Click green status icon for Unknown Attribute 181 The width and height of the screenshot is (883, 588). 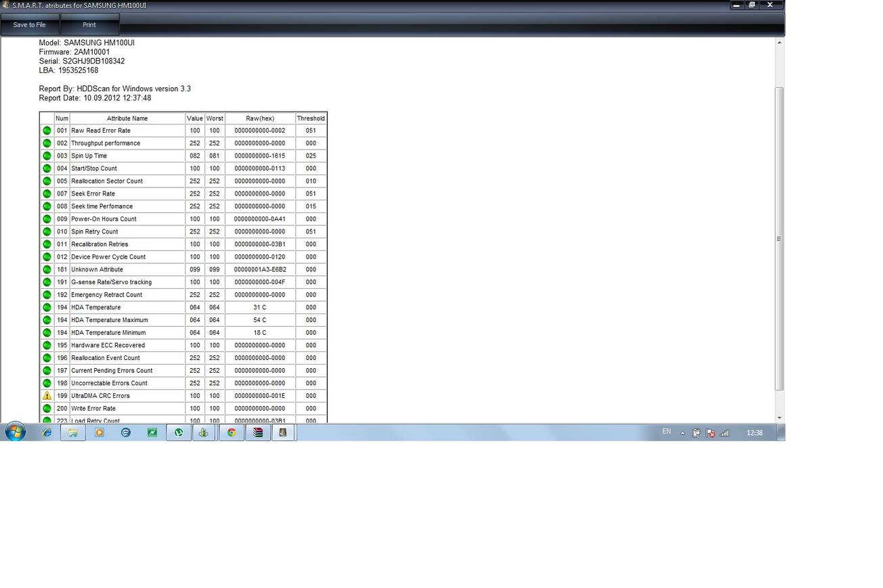point(47,269)
